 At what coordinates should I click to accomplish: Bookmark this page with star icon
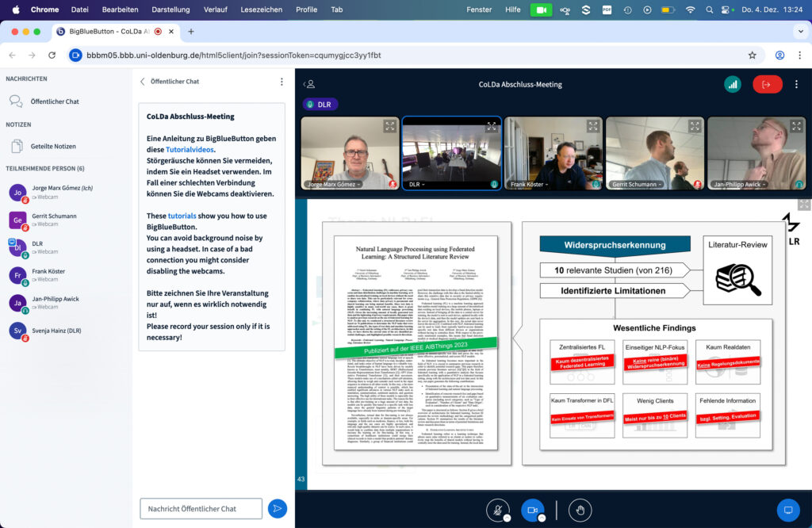(x=752, y=55)
